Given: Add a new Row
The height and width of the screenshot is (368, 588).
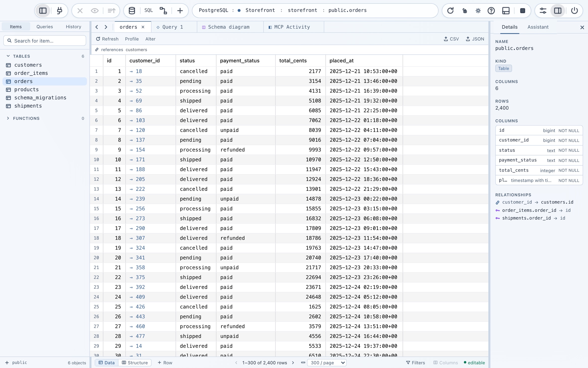Looking at the screenshot, I should click(x=165, y=363).
